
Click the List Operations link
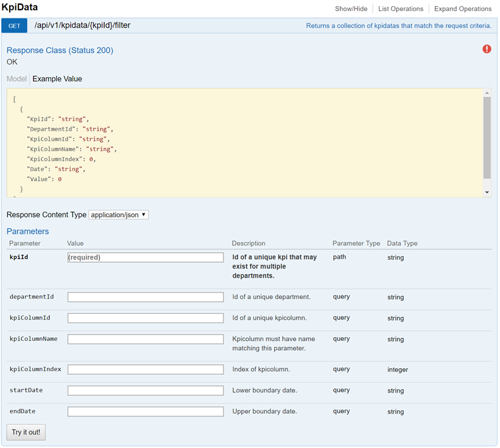pos(401,9)
